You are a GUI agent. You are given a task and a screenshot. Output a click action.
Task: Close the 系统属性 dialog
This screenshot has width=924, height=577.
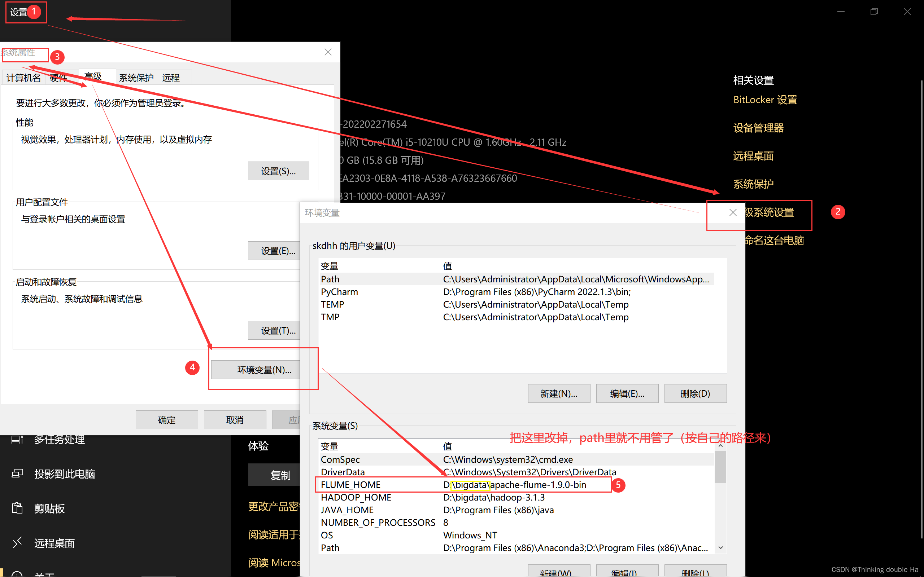[x=328, y=52]
